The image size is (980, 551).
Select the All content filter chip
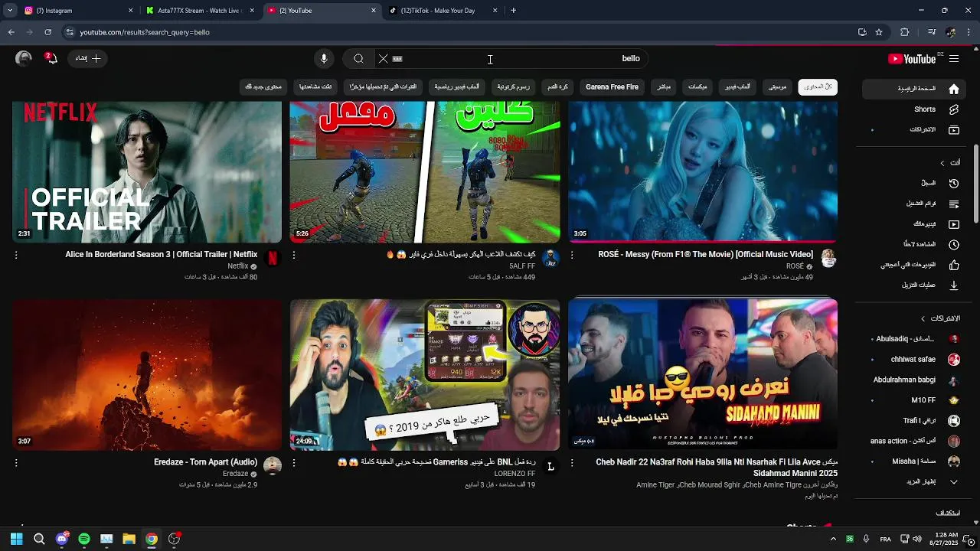(x=818, y=87)
